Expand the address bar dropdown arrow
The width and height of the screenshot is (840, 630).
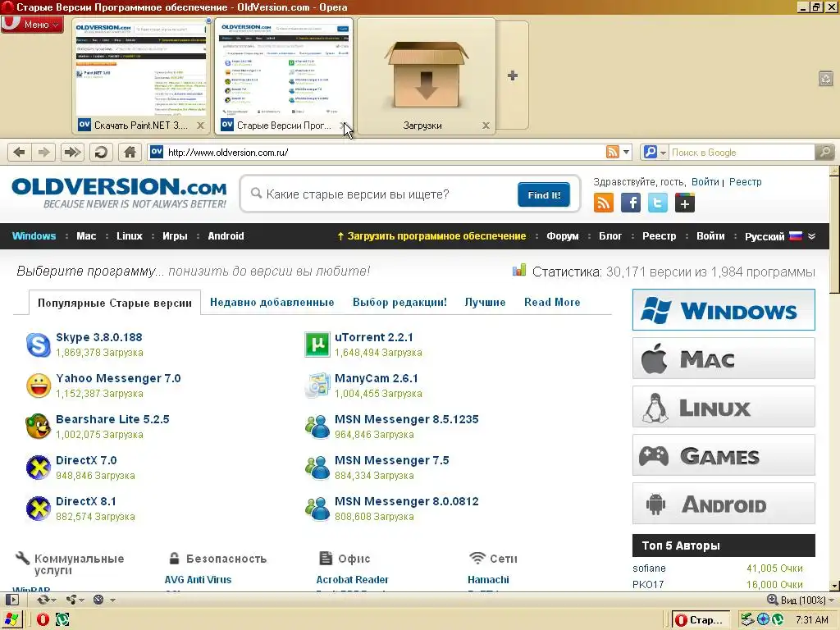(x=626, y=152)
